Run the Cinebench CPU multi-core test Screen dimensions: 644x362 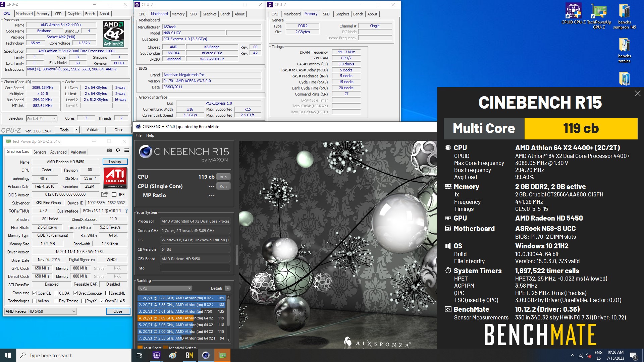[223, 177]
